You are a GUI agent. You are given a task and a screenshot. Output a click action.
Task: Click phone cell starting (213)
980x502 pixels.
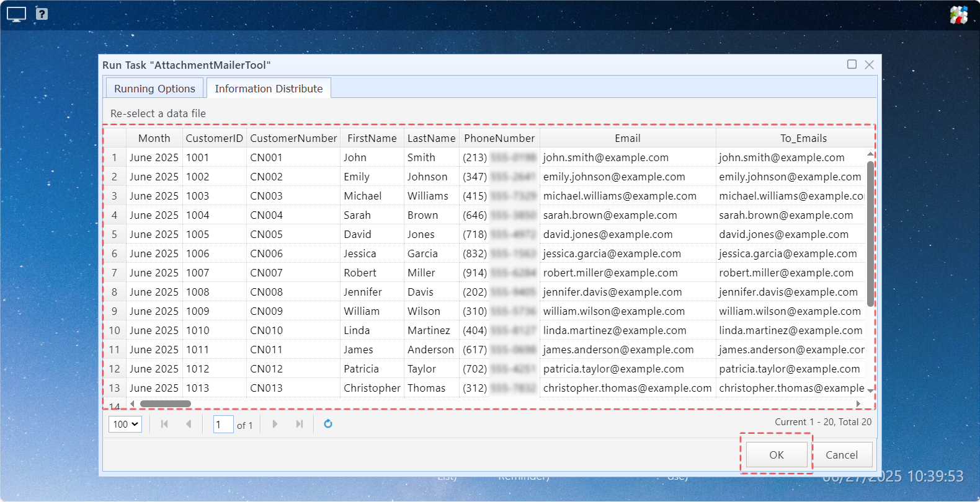(x=499, y=157)
